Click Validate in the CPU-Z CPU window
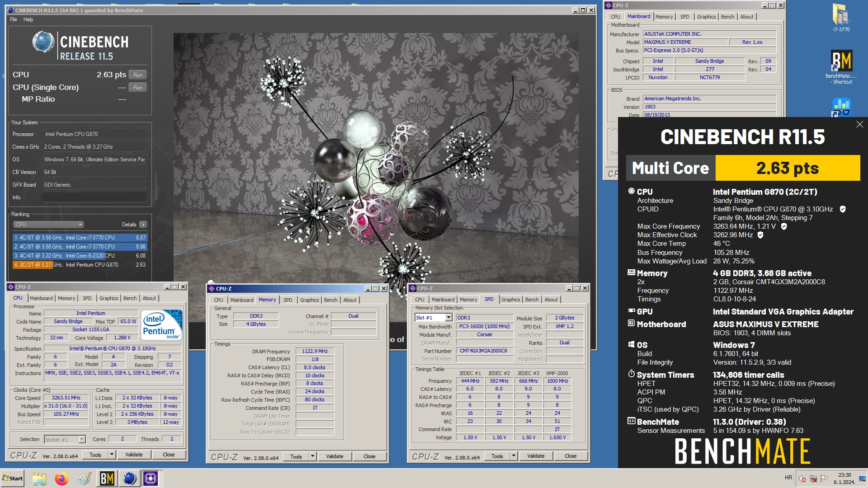Screen dimensions: 868x488 (134, 455)
